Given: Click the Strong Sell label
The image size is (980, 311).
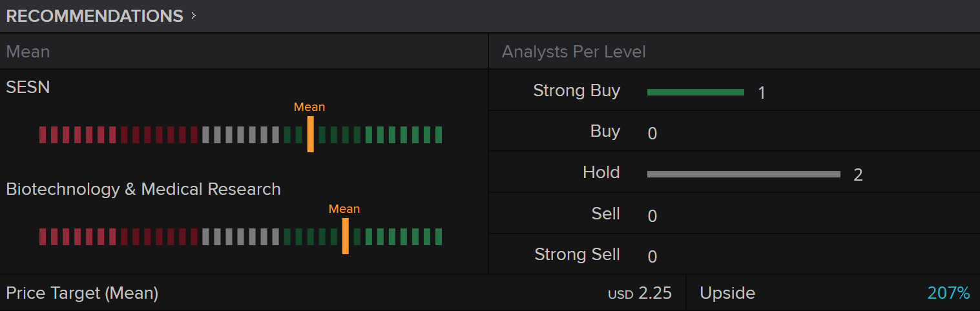Looking at the screenshot, I should click(x=577, y=255).
